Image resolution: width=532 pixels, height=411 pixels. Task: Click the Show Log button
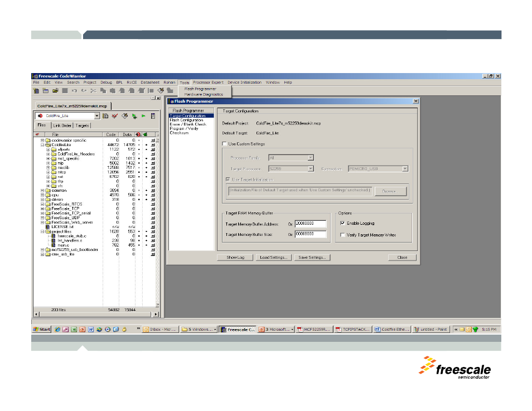point(235,258)
